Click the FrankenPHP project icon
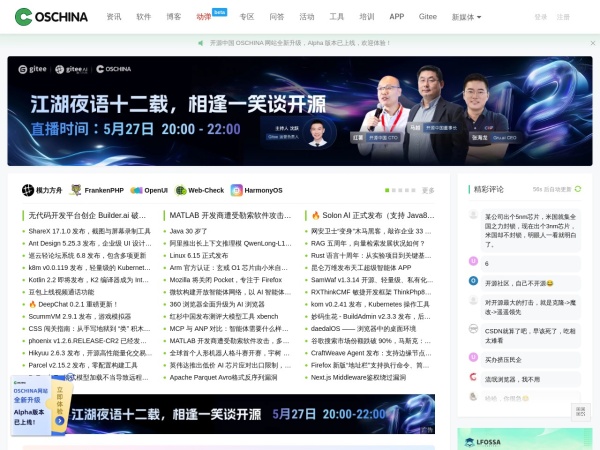Image resolution: width=600 pixels, height=450 pixels. (x=75, y=190)
